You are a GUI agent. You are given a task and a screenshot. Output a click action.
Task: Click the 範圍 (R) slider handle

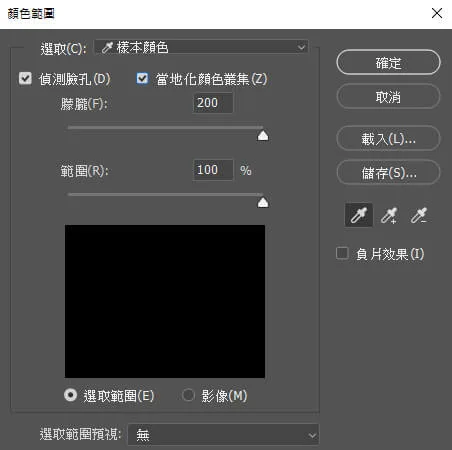tap(263, 202)
